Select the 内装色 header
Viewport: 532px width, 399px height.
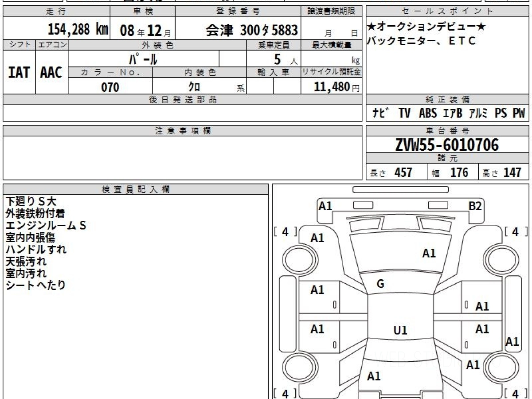tap(200, 73)
